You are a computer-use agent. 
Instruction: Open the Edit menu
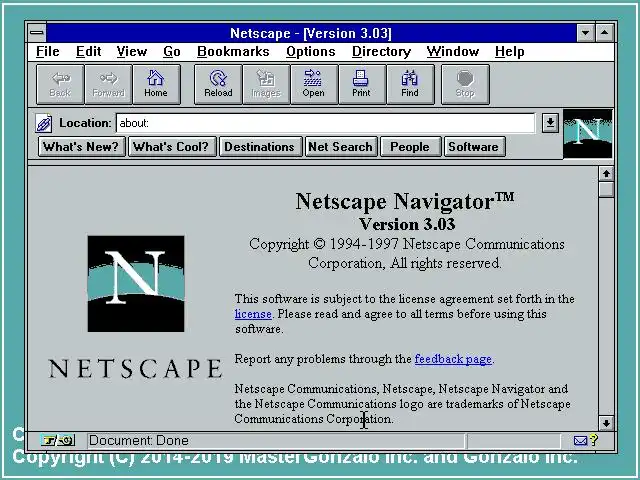pyautogui.click(x=88, y=51)
